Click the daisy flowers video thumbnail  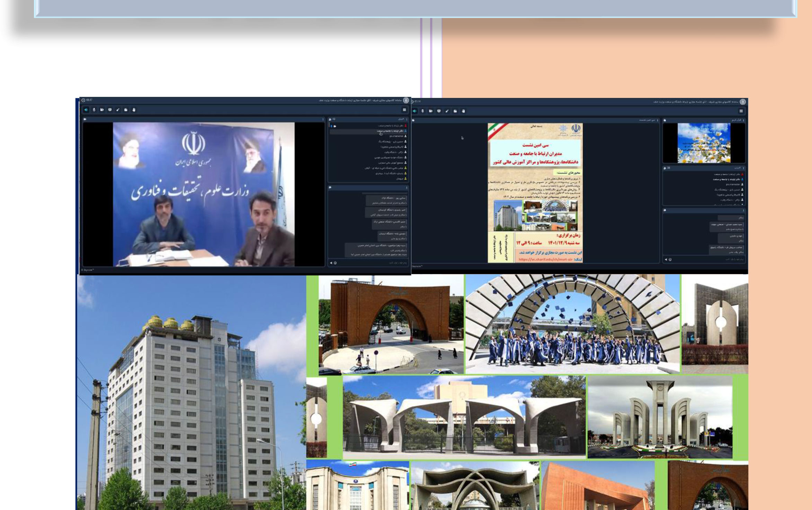coord(704,143)
